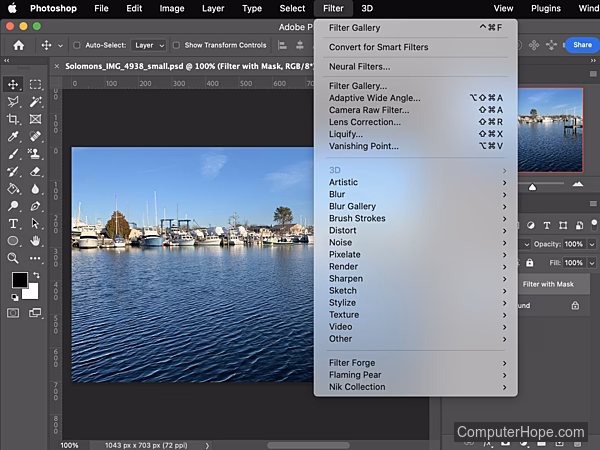Select the Eraser tool
This screenshot has width=600, height=450.
click(x=35, y=171)
